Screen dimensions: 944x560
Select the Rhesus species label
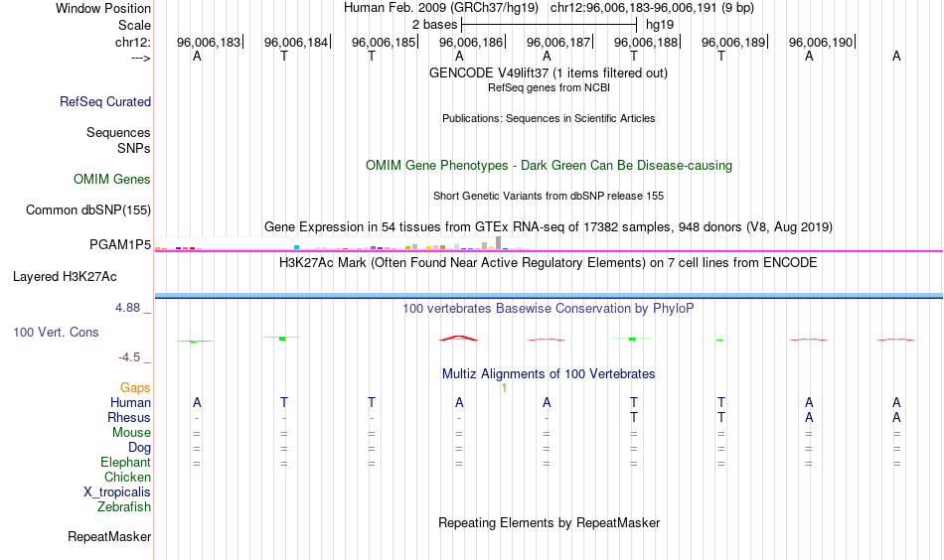pos(129,417)
